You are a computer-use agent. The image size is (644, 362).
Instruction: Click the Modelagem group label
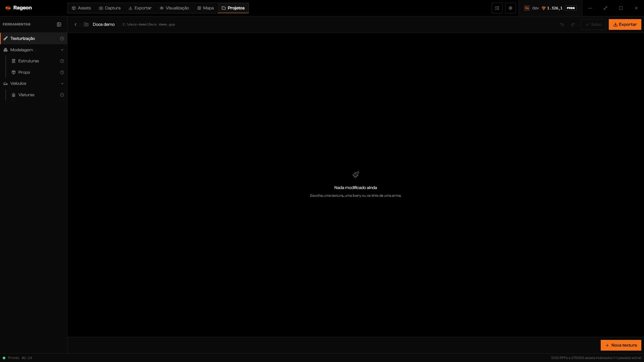[21, 50]
